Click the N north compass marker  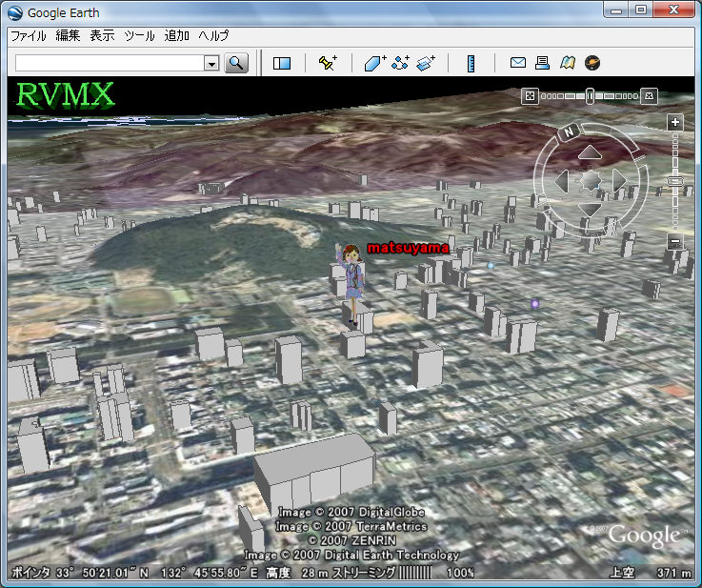pyautogui.click(x=569, y=132)
